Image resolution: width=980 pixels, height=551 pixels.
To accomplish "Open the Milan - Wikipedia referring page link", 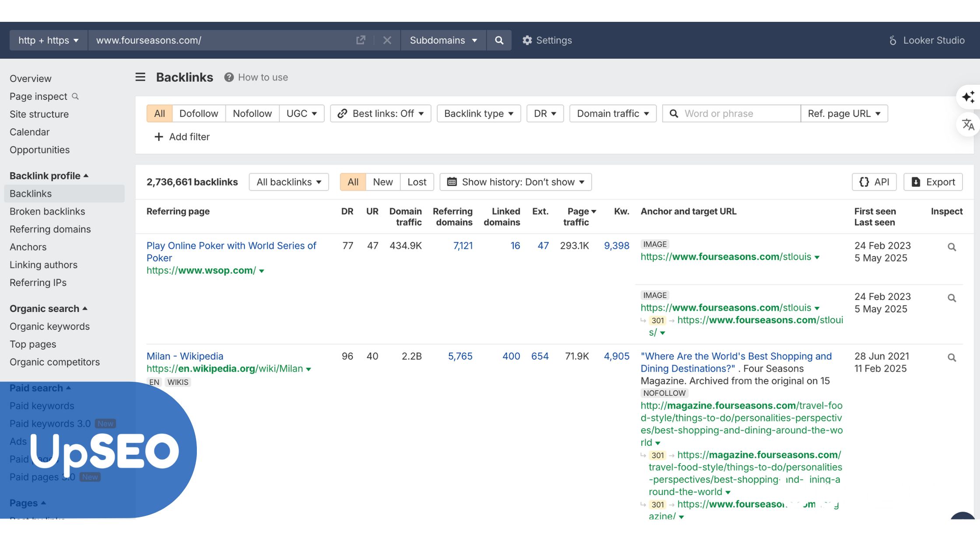I will click(x=185, y=356).
